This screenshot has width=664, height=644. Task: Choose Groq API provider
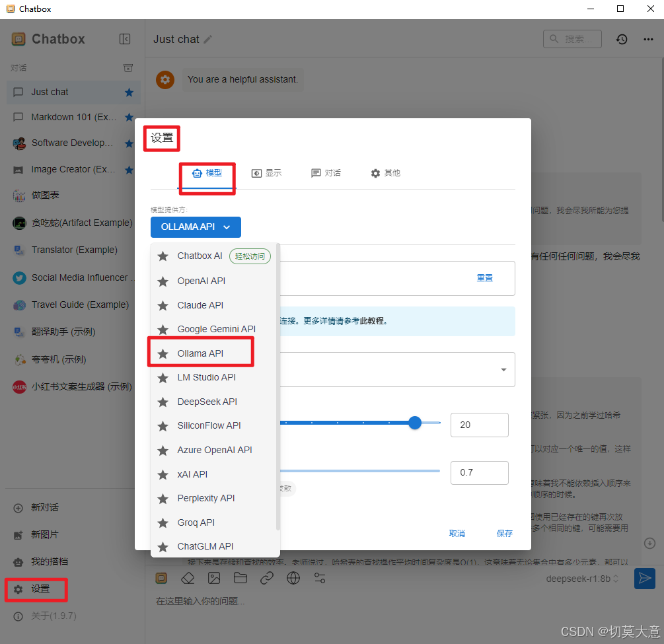[x=213, y=522]
